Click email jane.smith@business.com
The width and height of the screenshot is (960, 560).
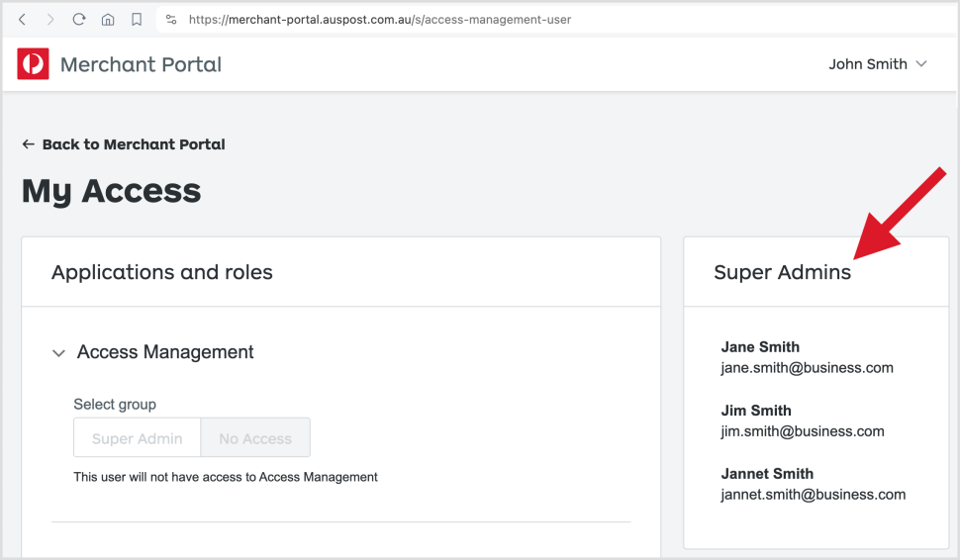pos(807,368)
